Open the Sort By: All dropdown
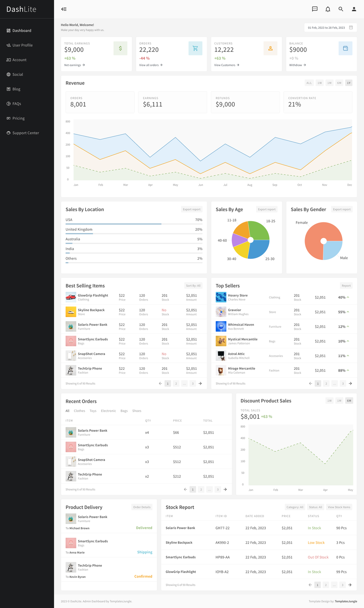This screenshot has height=608, width=364. tap(193, 286)
